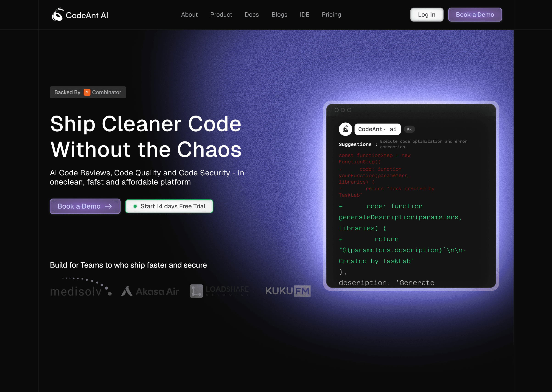Click the Y Combinator orange logo

[x=87, y=92]
